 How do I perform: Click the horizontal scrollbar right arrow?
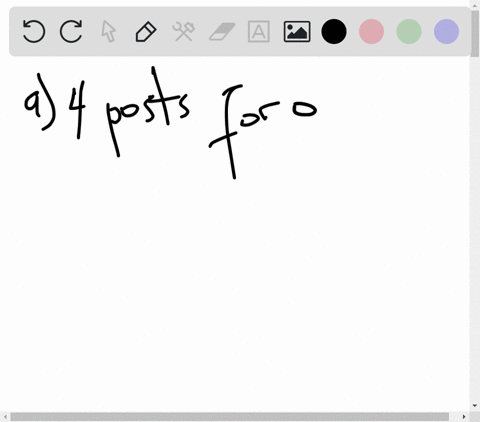click(464, 416)
